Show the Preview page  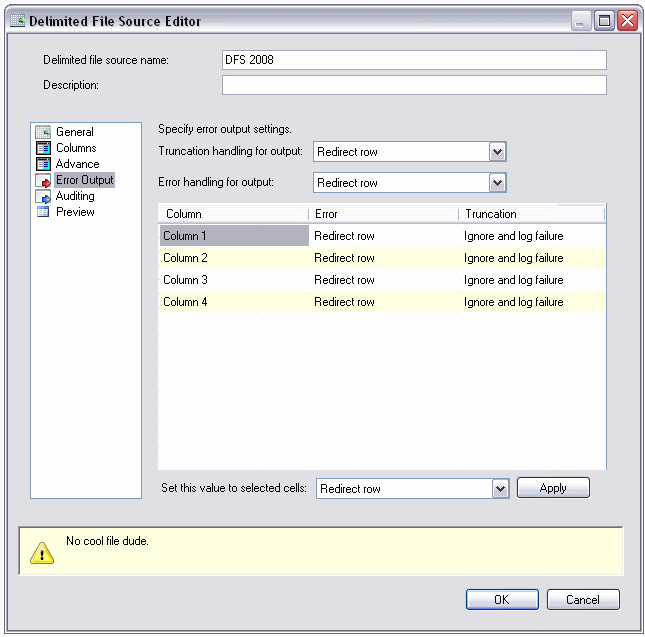75,212
